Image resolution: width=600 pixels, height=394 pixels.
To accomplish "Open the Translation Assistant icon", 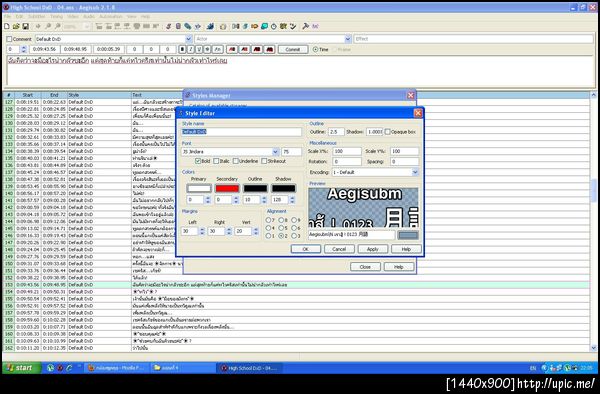I will click(x=254, y=26).
